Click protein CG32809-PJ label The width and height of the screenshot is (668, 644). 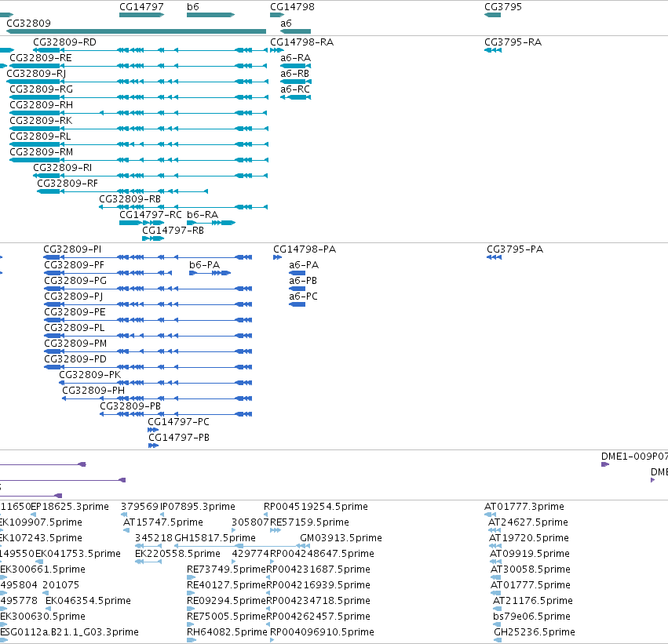click(73, 297)
